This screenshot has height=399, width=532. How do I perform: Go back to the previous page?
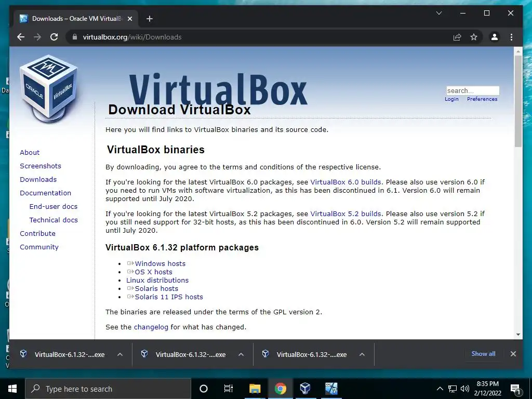coord(21,37)
